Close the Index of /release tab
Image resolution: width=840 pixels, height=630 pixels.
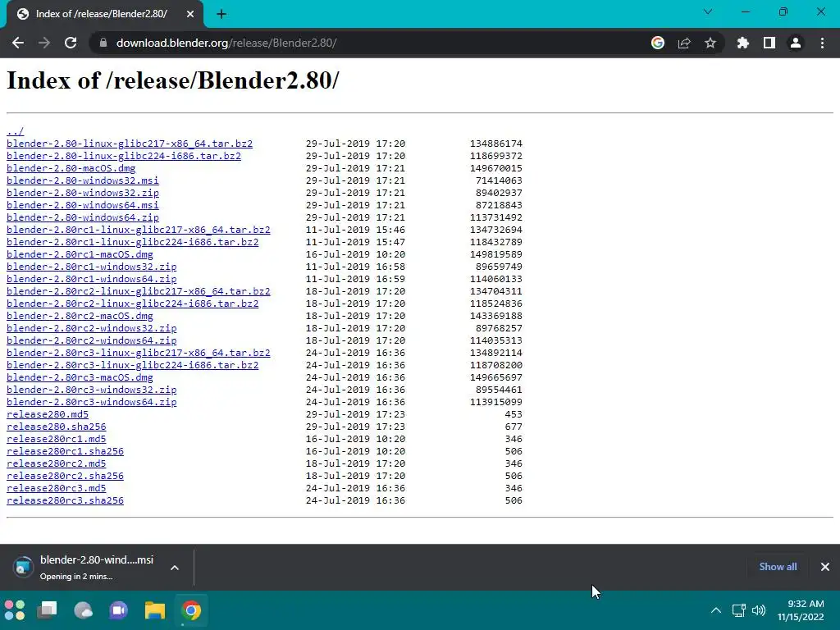pos(190,14)
